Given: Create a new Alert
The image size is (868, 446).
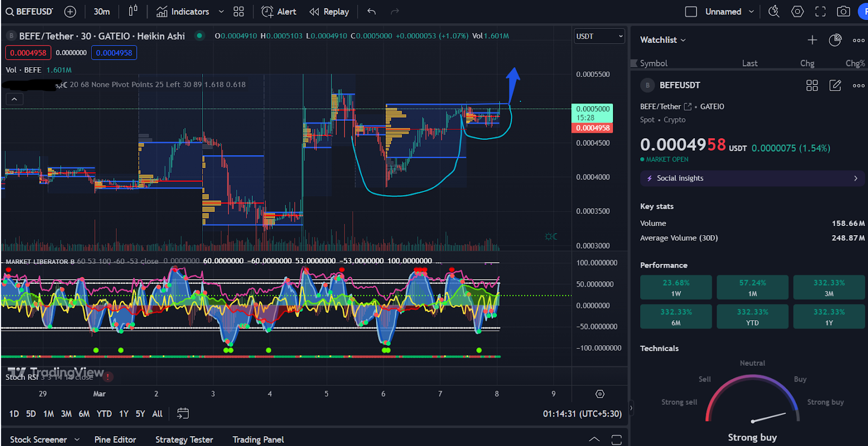Looking at the screenshot, I should click(x=279, y=11).
